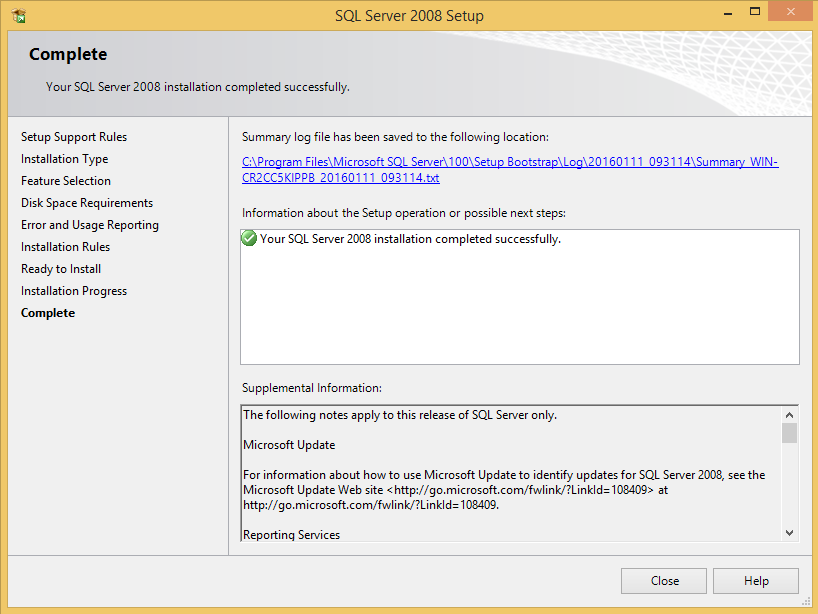Click 'The following notes apply' supplemental line

tap(400, 415)
